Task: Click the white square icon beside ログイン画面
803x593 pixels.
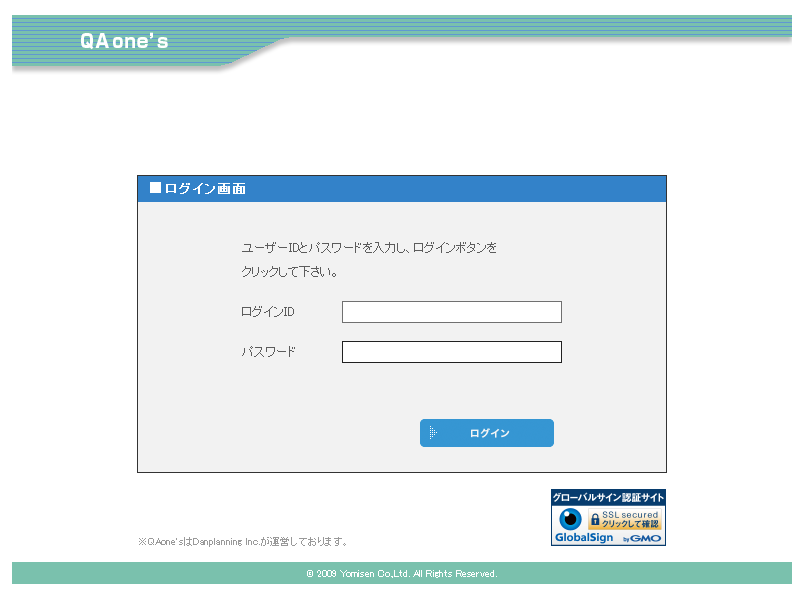Action: [x=155, y=187]
